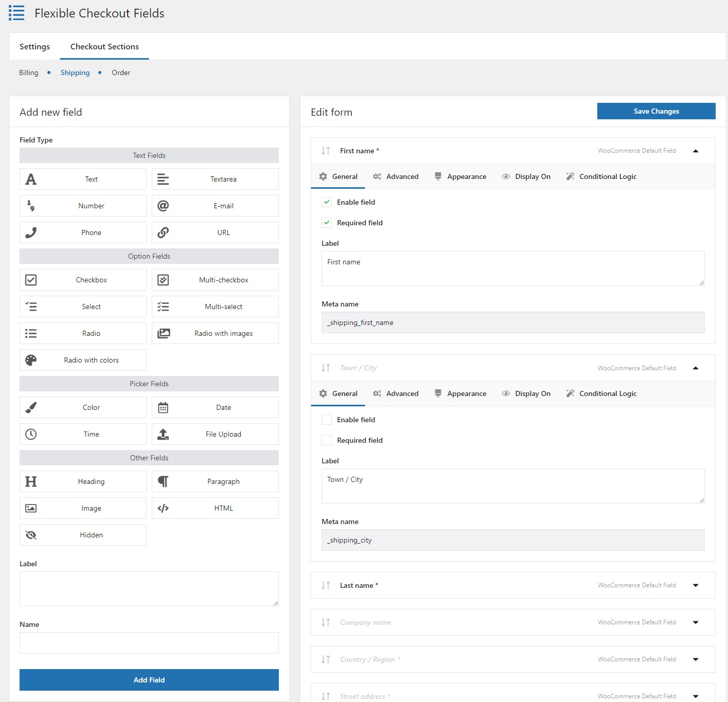Insert a Heading field
The width and height of the screenshot is (728, 702).
tap(83, 481)
